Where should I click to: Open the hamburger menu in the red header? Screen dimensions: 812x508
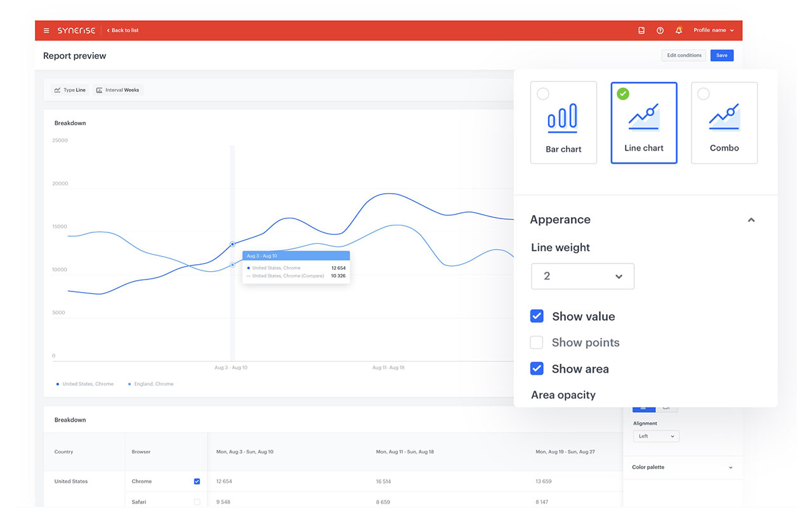tap(46, 30)
